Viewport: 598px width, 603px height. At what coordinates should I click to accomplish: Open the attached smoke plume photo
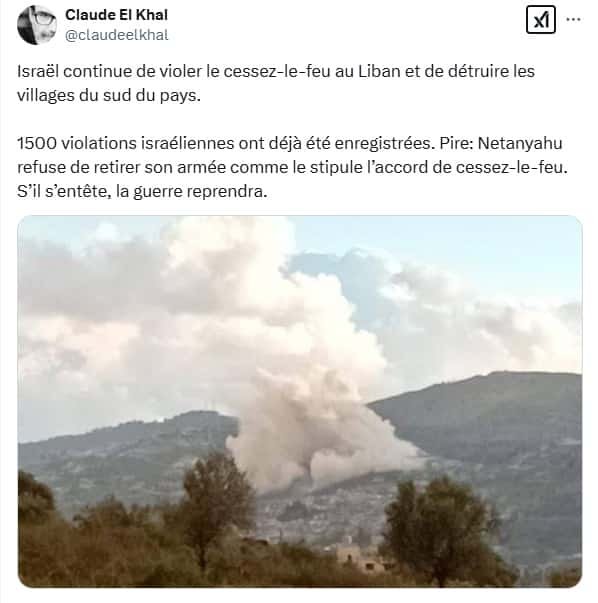300,401
